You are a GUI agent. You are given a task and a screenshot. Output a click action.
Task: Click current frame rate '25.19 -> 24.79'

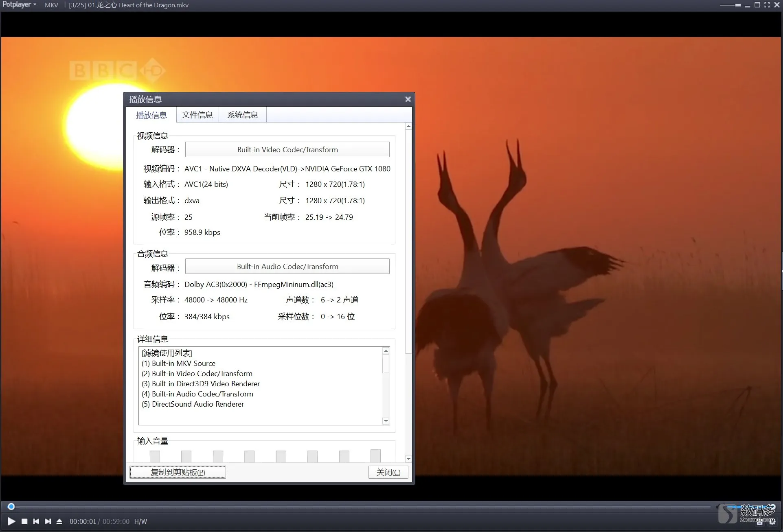[329, 217]
